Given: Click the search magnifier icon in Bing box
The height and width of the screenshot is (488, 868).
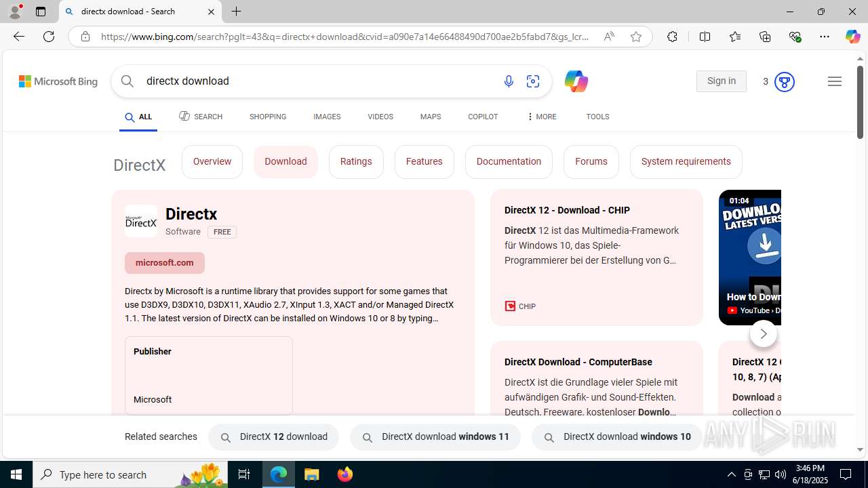Looking at the screenshot, I should 127,81.
